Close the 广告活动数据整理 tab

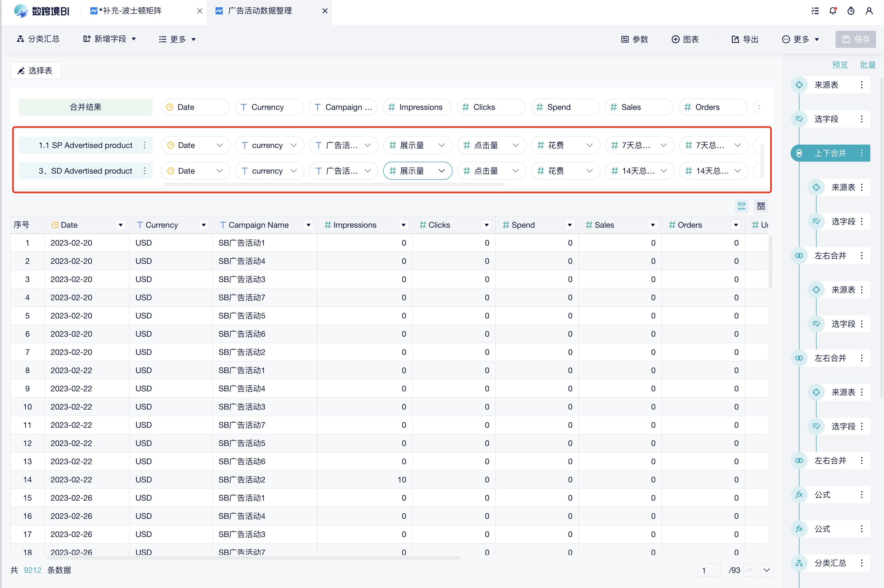[325, 11]
